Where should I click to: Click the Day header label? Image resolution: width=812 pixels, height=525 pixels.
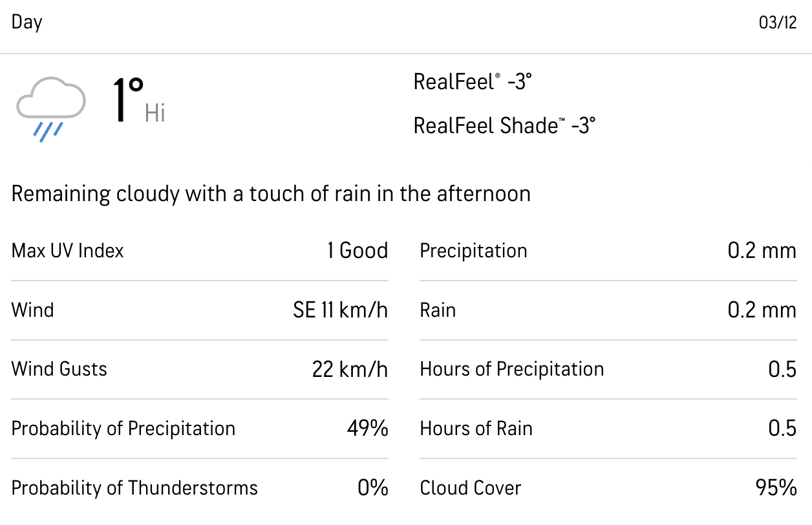(x=27, y=23)
